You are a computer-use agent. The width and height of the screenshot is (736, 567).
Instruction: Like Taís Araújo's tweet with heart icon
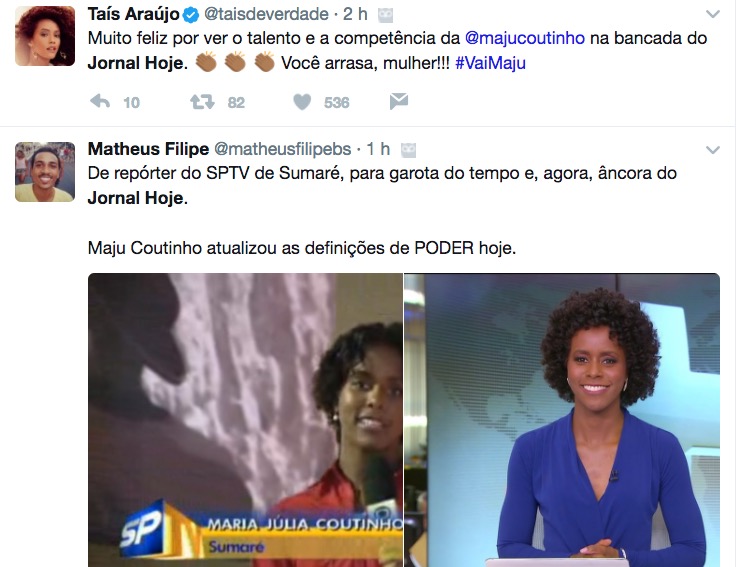tap(302, 102)
